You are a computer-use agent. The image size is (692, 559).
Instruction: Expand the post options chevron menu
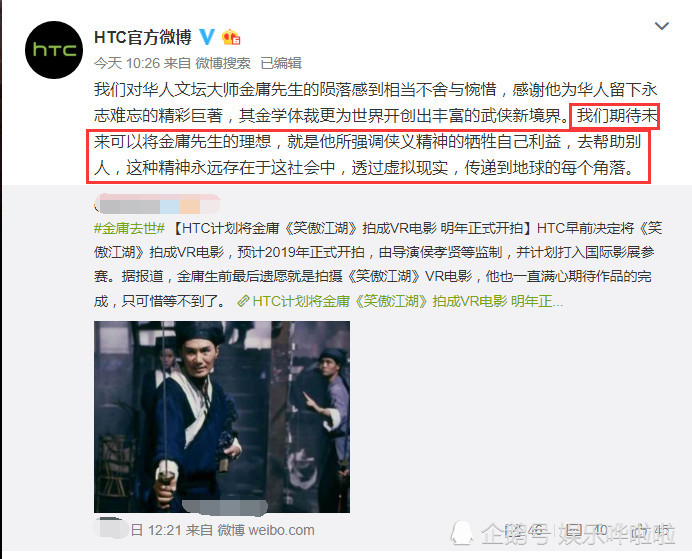click(662, 26)
